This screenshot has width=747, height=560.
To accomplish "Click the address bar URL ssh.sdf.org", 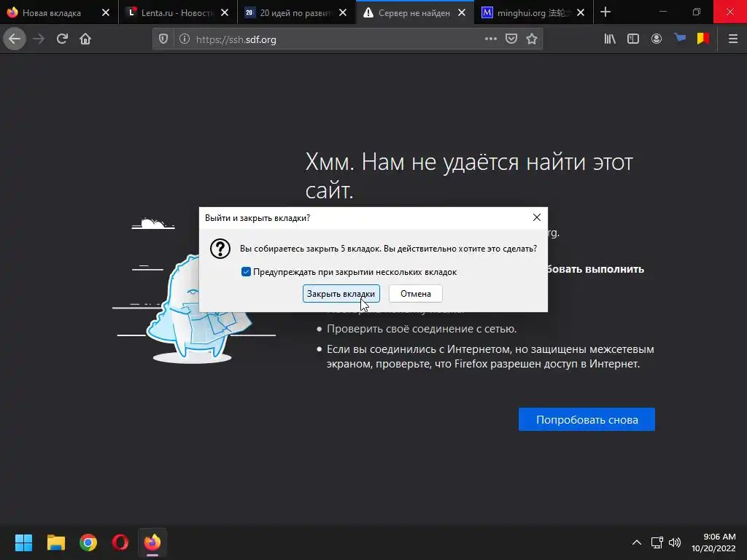I will [x=236, y=39].
